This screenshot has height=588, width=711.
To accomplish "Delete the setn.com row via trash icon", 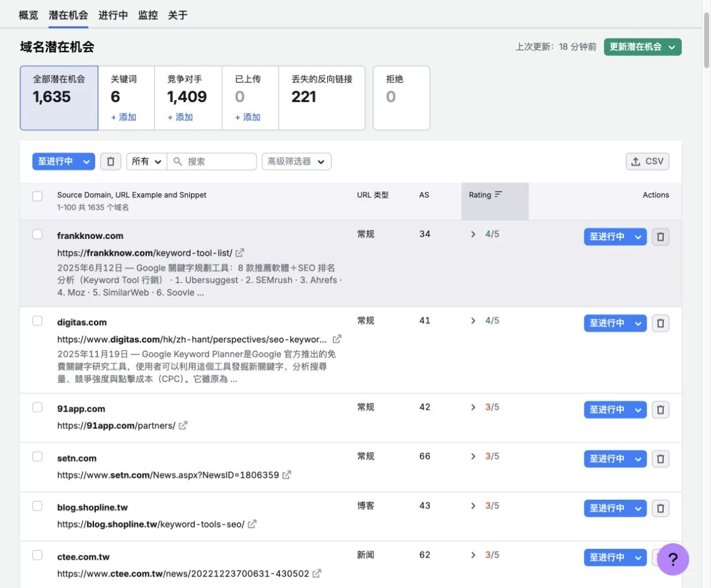I will pyautogui.click(x=660, y=459).
